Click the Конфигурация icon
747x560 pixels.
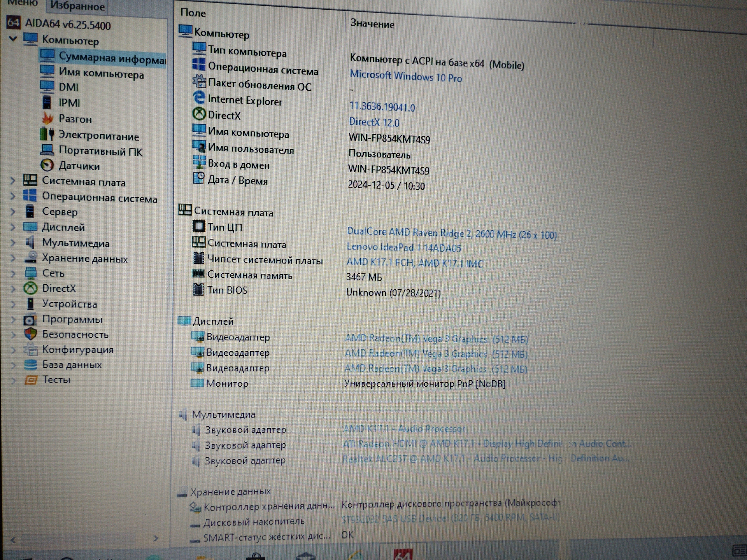tap(30, 349)
